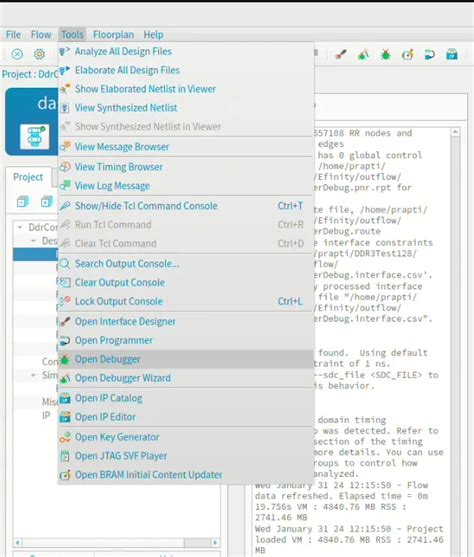Choose Analyze All Design Files

pyautogui.click(x=186, y=52)
